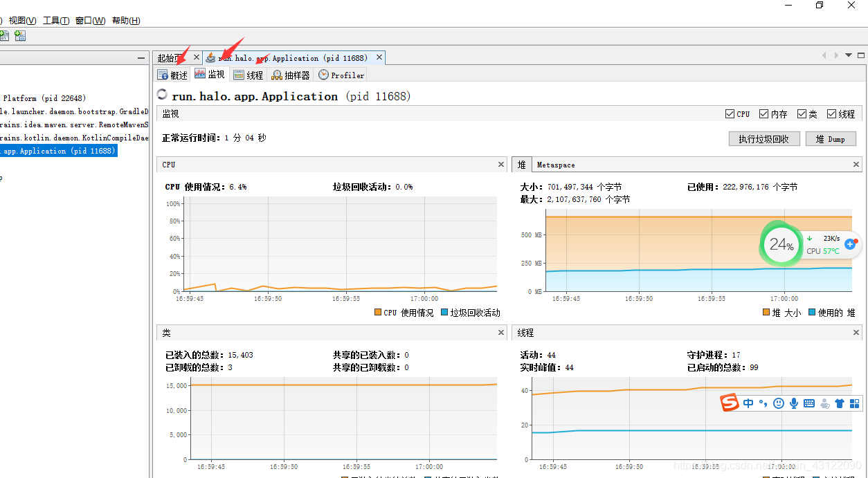868x478 pixels.
Task: Click the add JMX connection toolbar icon
Action: pos(19,35)
